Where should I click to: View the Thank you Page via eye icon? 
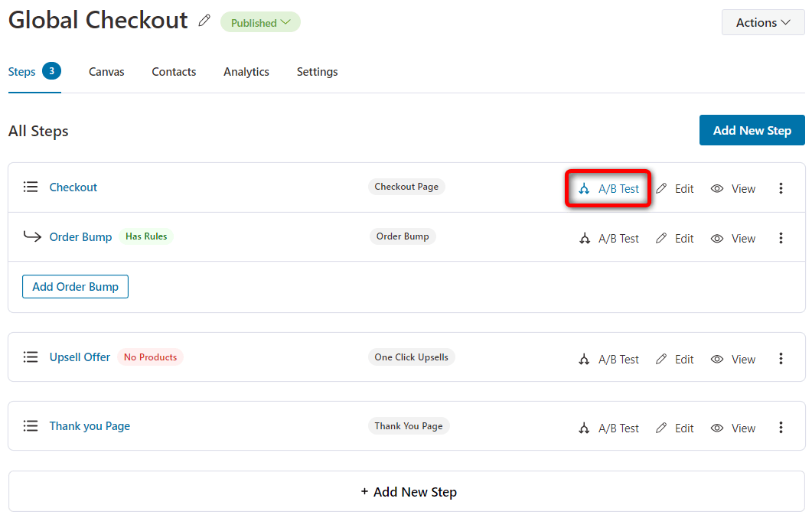click(716, 428)
